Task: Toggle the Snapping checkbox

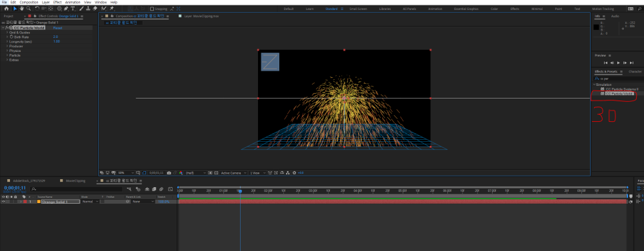Action: pos(152,9)
